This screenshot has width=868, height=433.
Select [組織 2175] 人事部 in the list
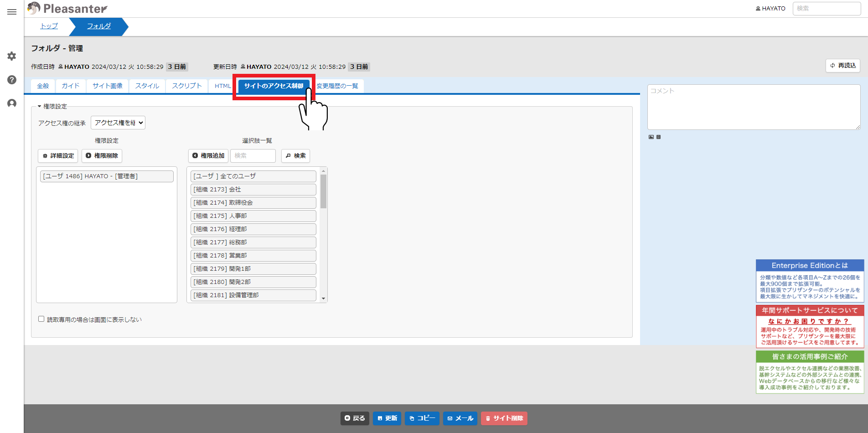pos(253,216)
